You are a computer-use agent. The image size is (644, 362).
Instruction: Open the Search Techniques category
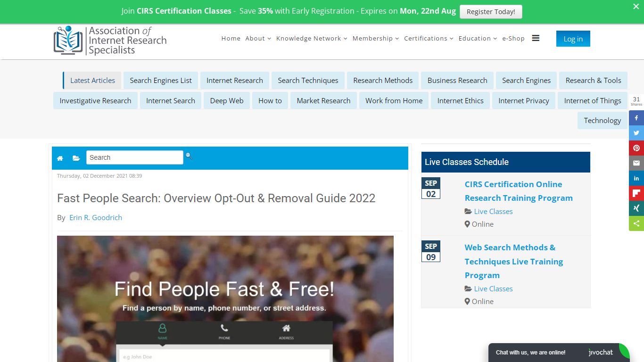(308, 80)
